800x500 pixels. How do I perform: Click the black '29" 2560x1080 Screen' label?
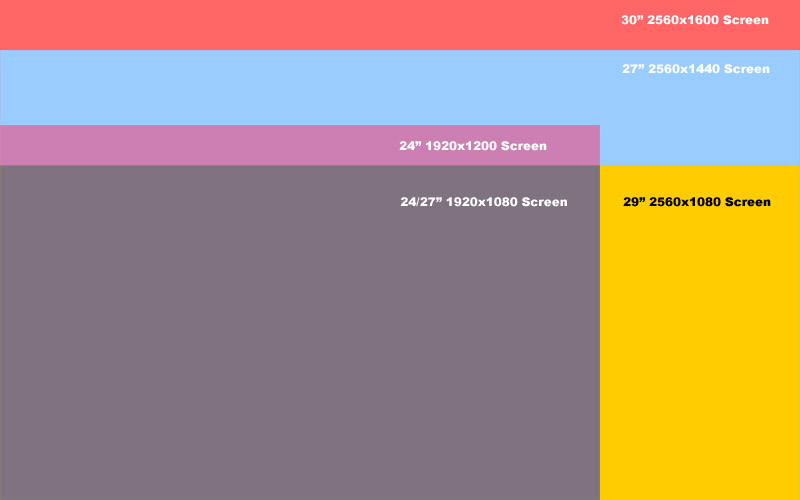point(697,202)
